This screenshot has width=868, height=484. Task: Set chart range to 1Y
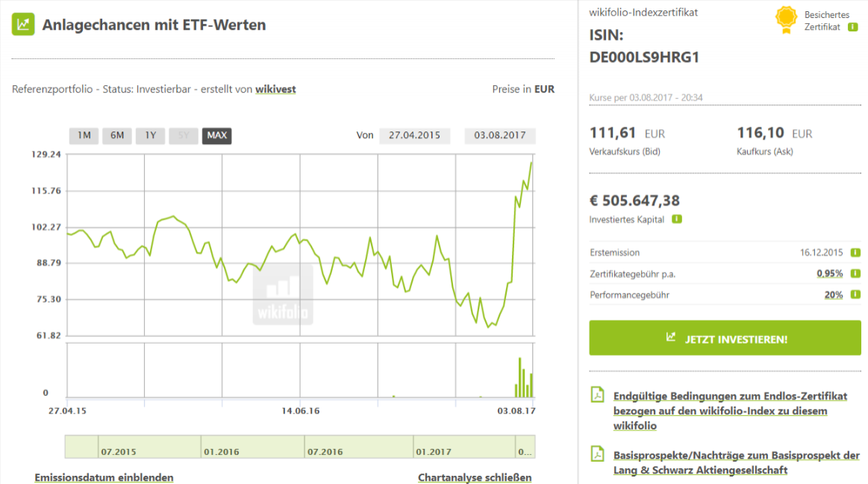(x=150, y=135)
